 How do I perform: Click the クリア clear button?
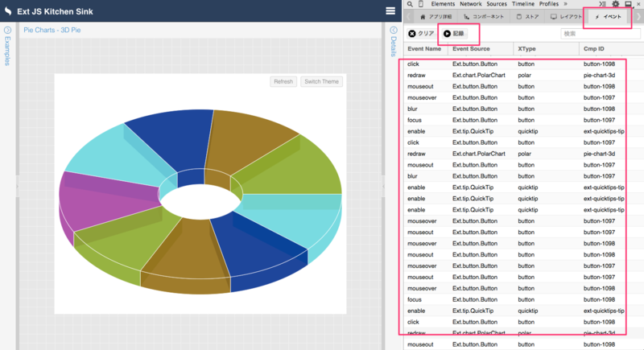421,34
